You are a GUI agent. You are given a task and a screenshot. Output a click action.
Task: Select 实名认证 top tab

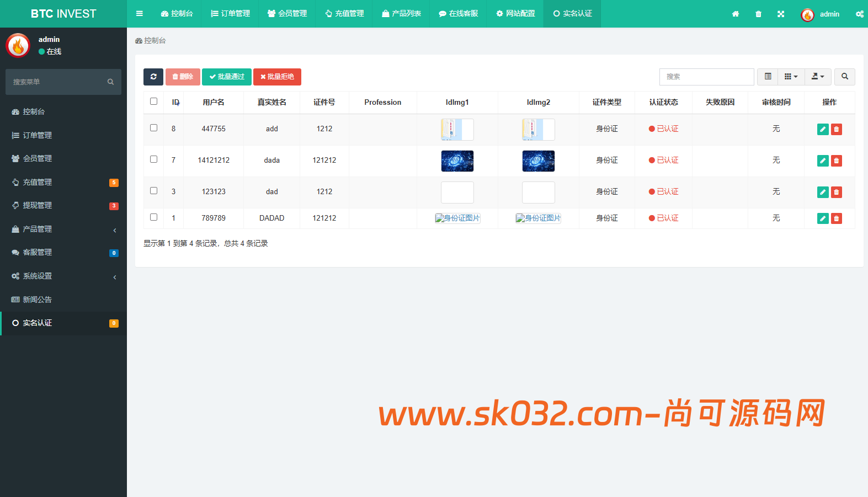pyautogui.click(x=572, y=14)
